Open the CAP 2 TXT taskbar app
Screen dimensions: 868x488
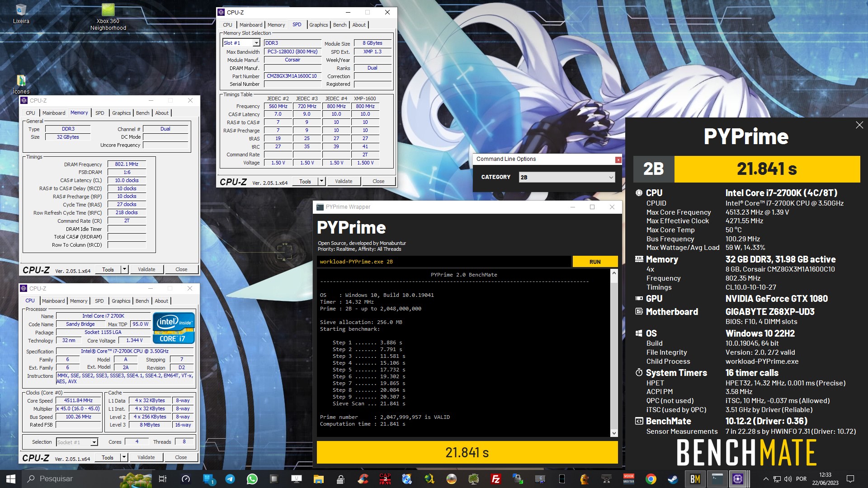click(385, 479)
